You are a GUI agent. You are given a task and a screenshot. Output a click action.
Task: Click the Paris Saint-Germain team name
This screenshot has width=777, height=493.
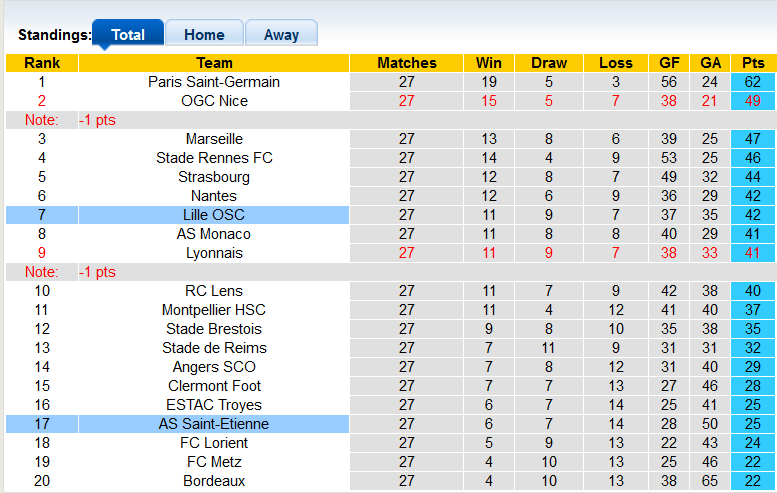click(x=214, y=82)
